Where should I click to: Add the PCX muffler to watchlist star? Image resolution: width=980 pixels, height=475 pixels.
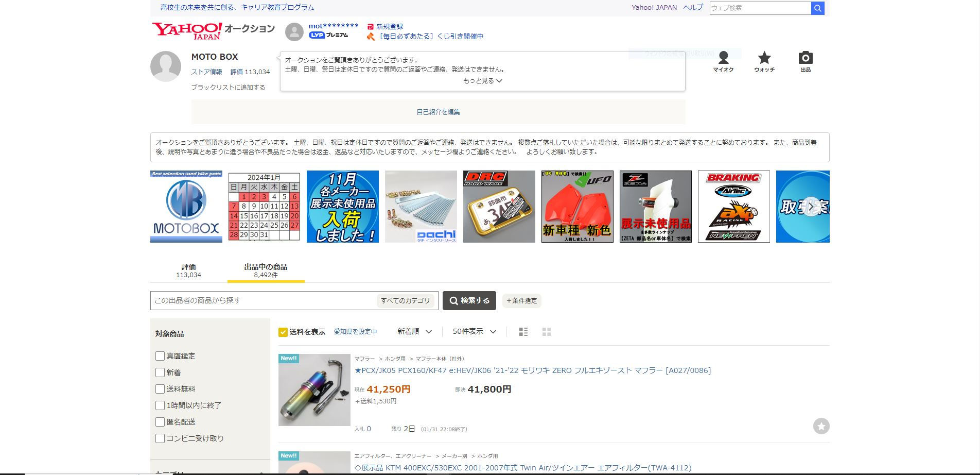821,426
